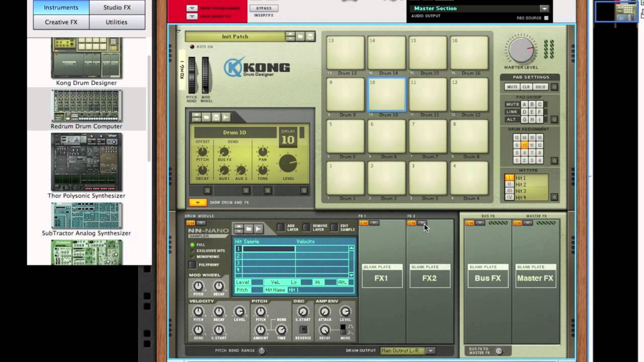This screenshot has width=644, height=362.
Task: Toggle link group D in Pad Group
Action: 524,112
